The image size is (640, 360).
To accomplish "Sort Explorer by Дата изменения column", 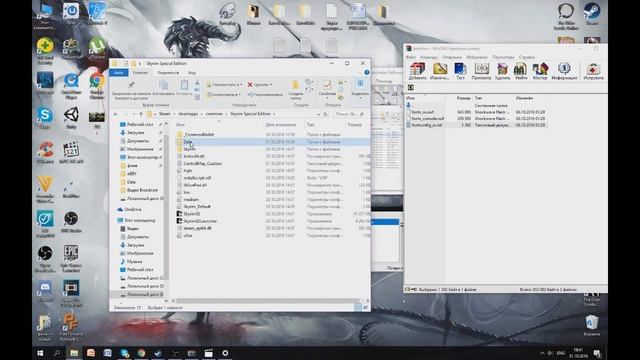I will pos(280,124).
